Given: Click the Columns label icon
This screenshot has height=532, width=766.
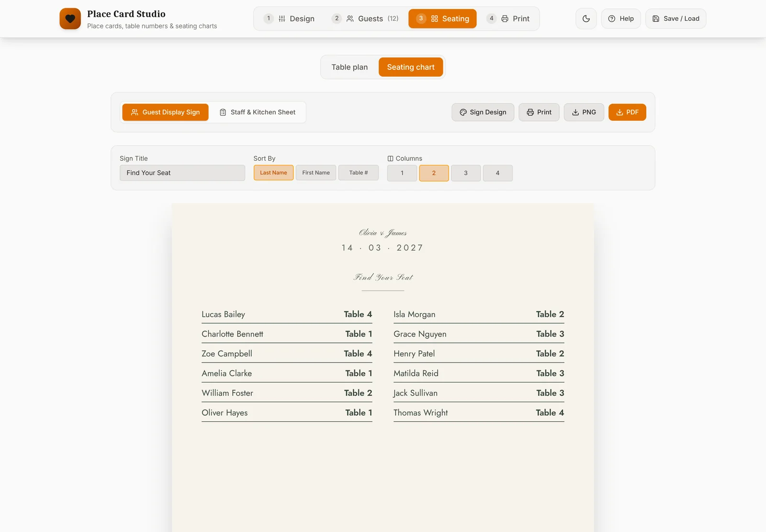Looking at the screenshot, I should [x=390, y=158].
